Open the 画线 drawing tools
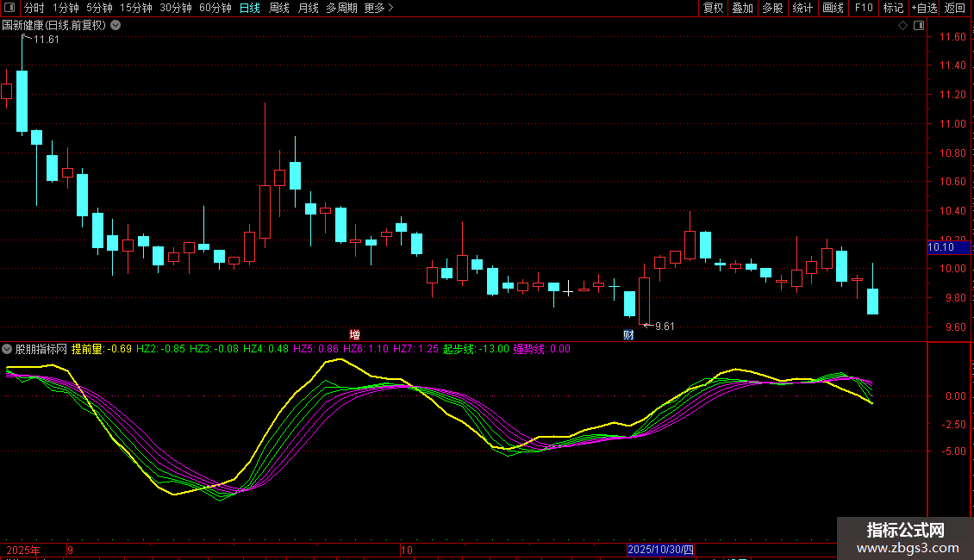974x560 pixels. (833, 8)
